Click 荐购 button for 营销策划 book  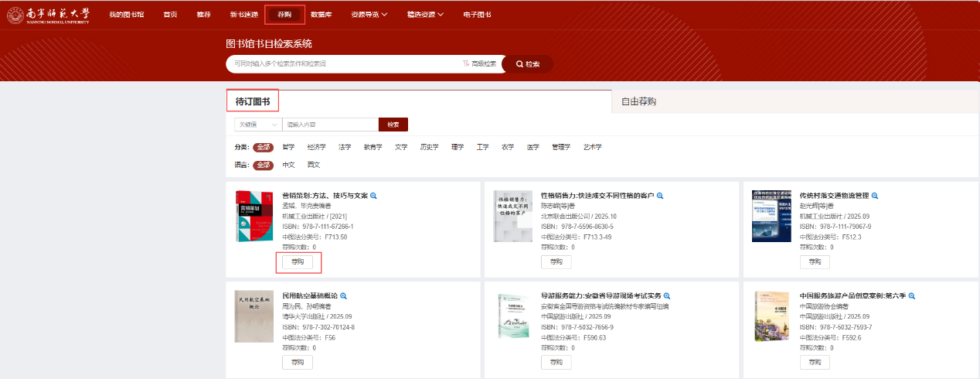pos(298,261)
